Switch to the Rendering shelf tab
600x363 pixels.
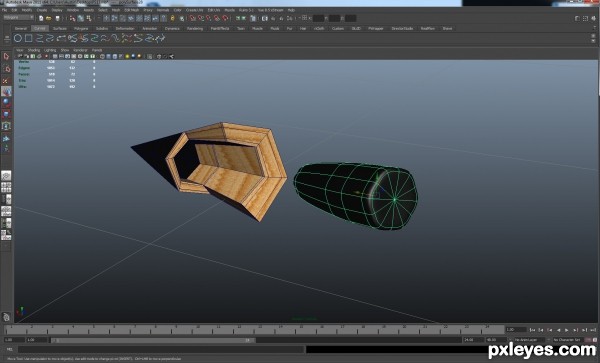(x=194, y=28)
